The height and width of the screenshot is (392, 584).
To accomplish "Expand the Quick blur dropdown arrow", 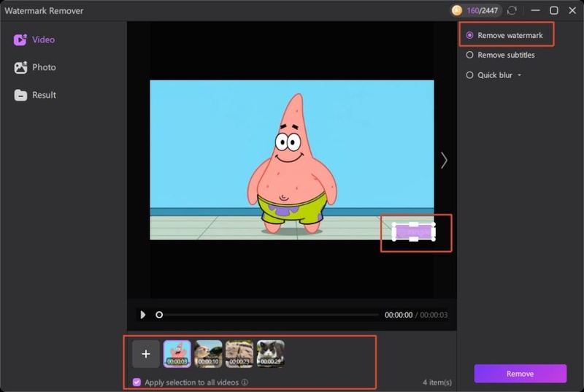I will tap(519, 75).
